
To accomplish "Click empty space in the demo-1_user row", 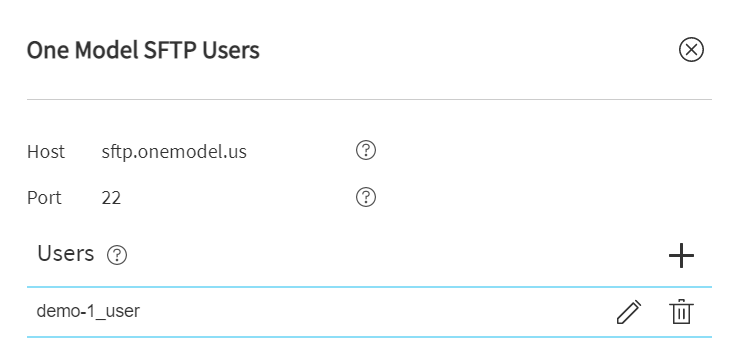I will [377, 312].
